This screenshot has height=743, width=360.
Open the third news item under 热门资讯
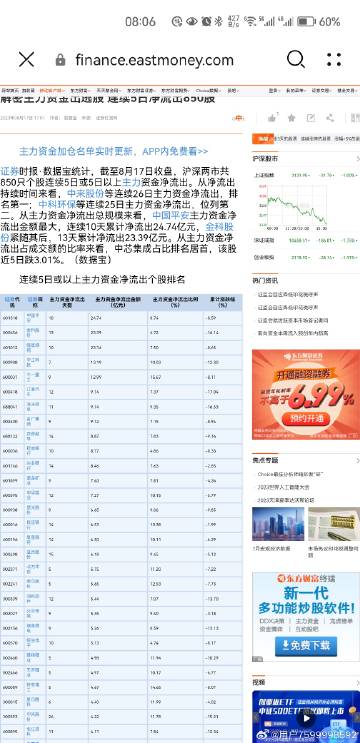point(293,320)
